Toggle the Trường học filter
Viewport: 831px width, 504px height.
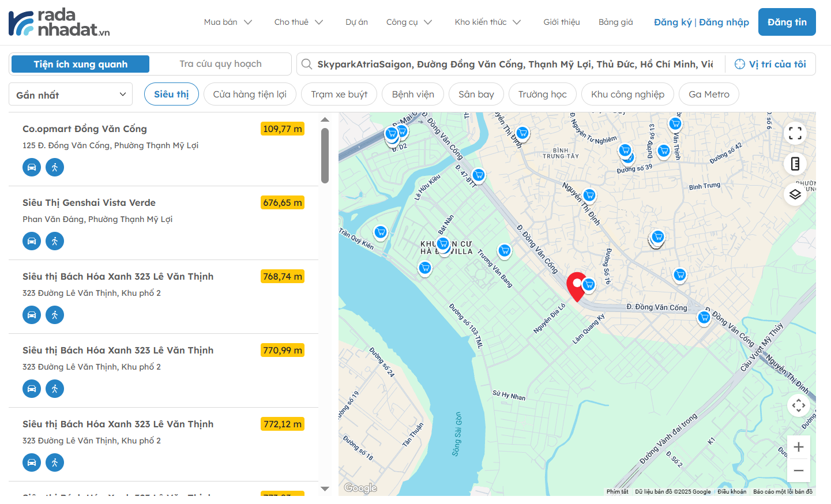(543, 94)
